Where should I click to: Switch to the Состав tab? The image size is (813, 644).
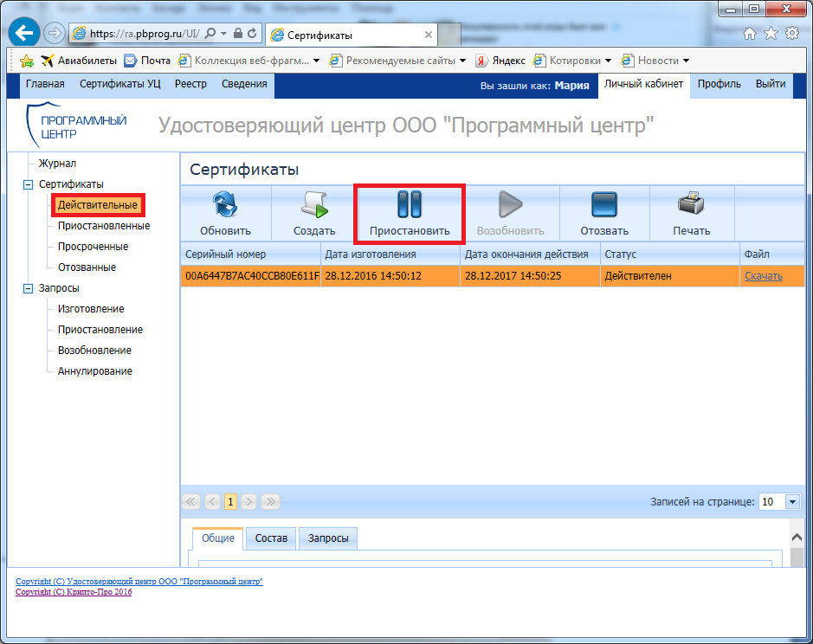point(271,538)
